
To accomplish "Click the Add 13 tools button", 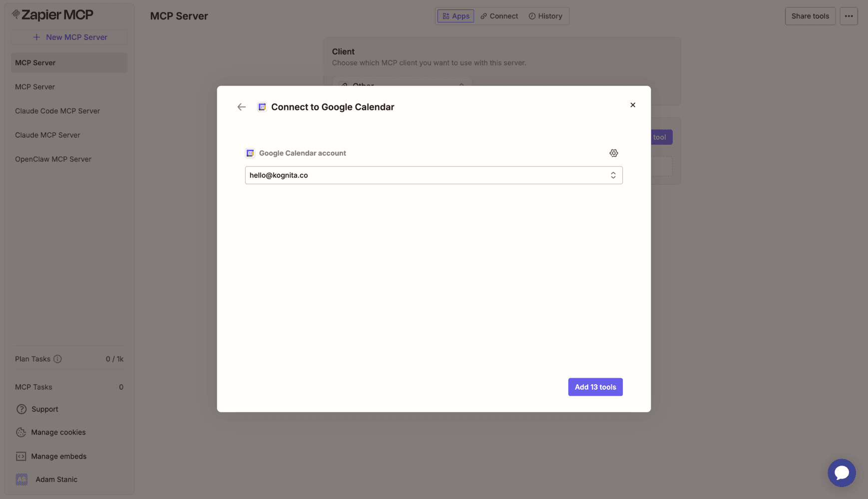I will [x=595, y=387].
